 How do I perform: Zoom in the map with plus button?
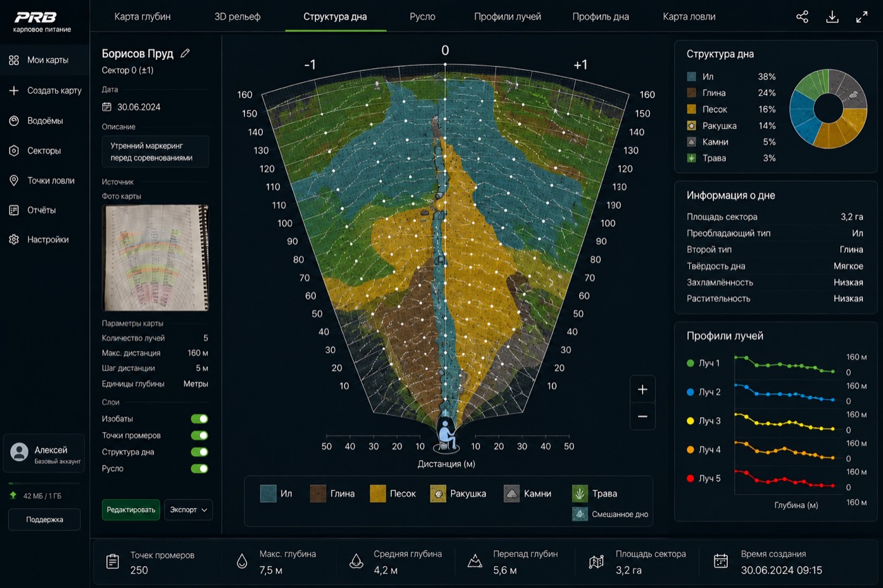click(642, 389)
